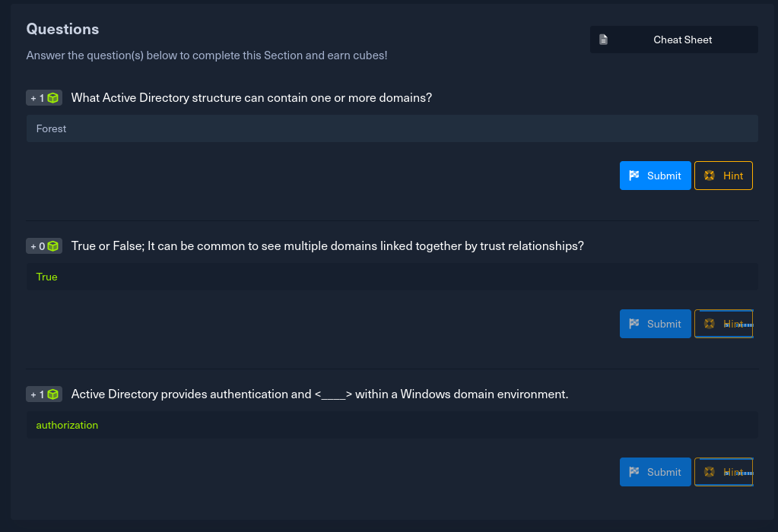Click the lifebuoy icon on the Forest question's Hint button
This screenshot has width=778, height=532.
[710, 176]
